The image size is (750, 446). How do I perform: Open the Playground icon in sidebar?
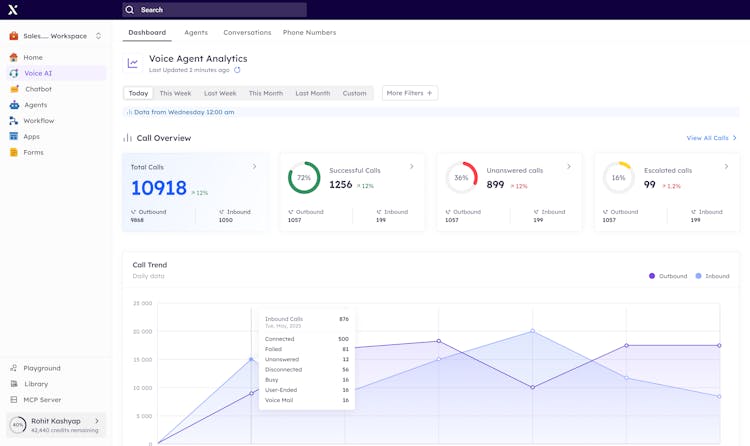14,368
